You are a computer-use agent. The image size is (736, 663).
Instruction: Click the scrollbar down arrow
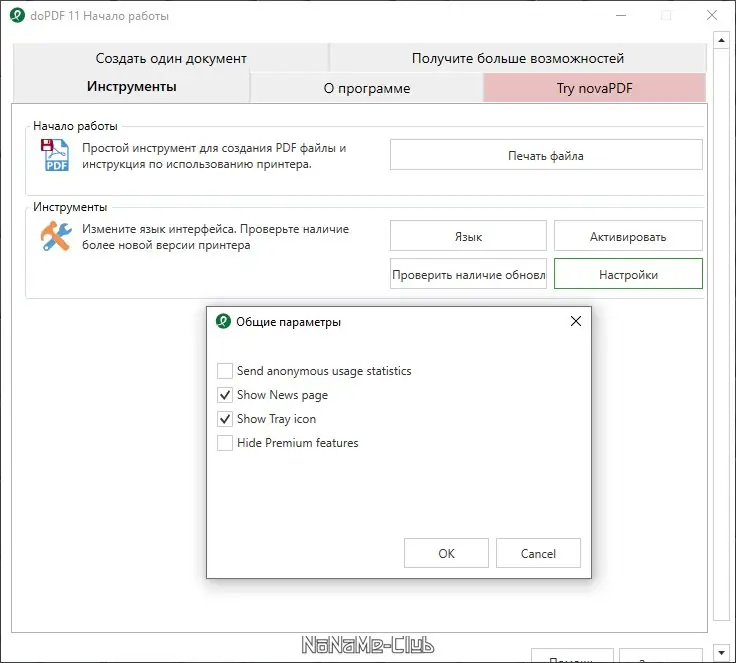pyautogui.click(x=721, y=652)
